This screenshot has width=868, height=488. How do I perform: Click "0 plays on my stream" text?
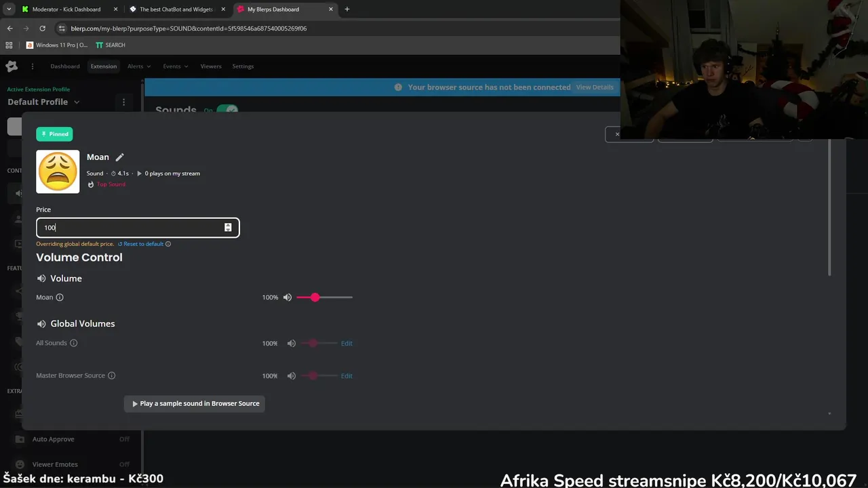point(172,174)
